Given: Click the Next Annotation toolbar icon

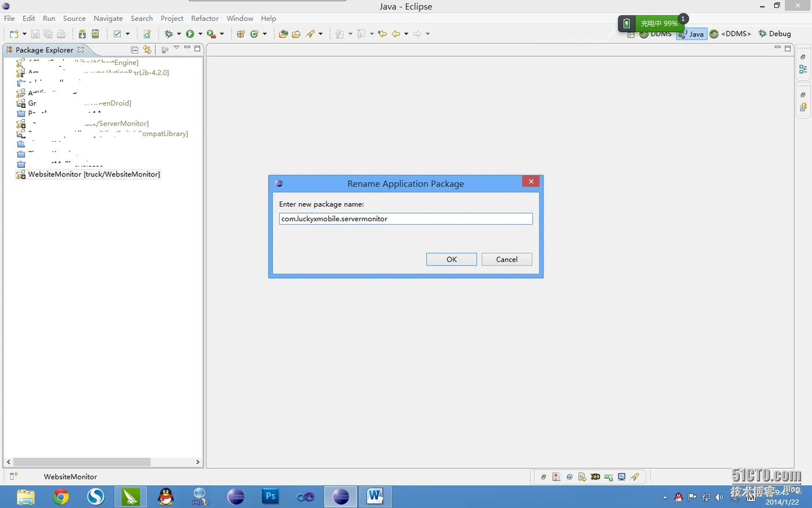Looking at the screenshot, I should coord(340,34).
